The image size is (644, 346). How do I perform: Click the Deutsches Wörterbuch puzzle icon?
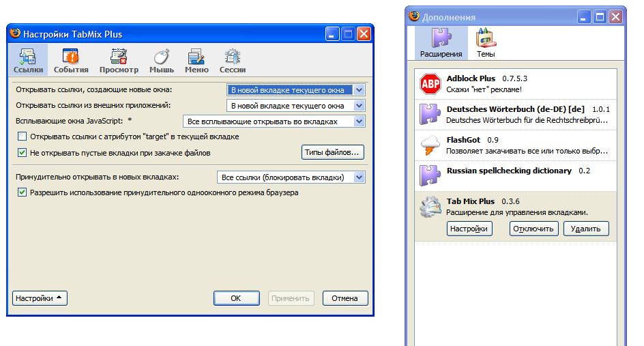[430, 114]
